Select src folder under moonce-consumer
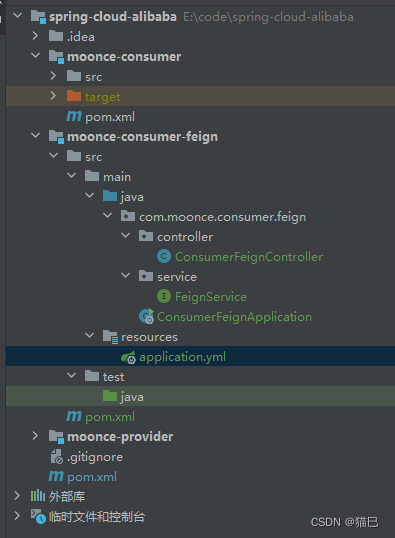 tap(93, 77)
